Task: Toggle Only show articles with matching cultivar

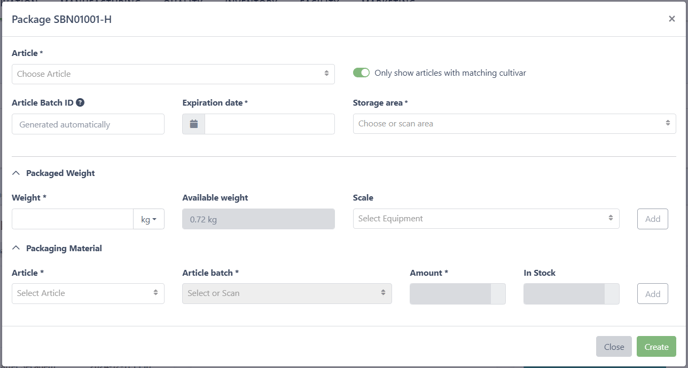Action: pyautogui.click(x=362, y=73)
